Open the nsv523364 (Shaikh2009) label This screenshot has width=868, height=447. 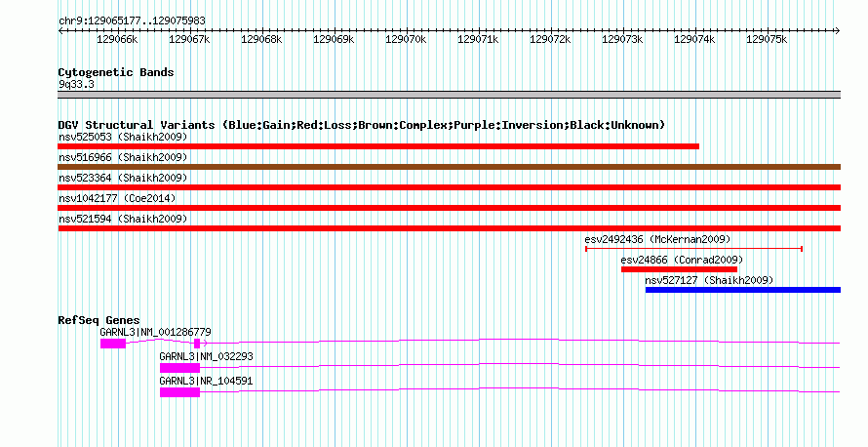(x=123, y=178)
